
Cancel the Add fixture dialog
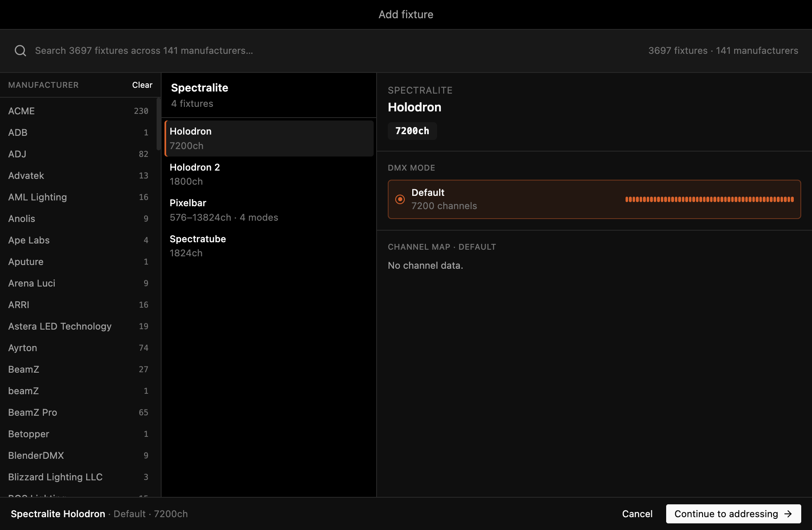coord(637,514)
